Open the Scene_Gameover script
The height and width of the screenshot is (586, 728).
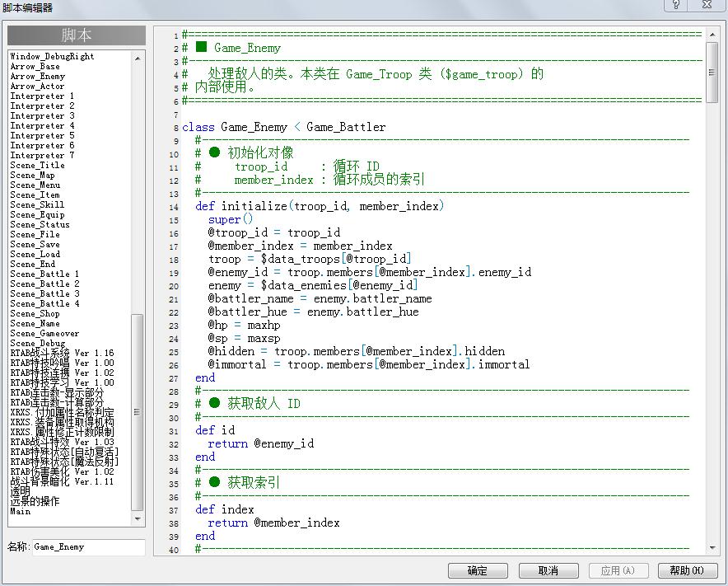[x=44, y=334]
